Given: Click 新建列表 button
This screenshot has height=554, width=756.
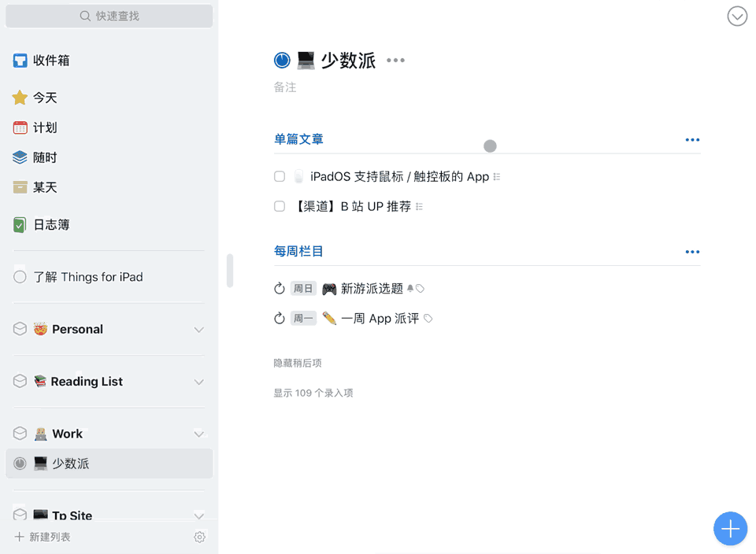Looking at the screenshot, I should point(43,537).
